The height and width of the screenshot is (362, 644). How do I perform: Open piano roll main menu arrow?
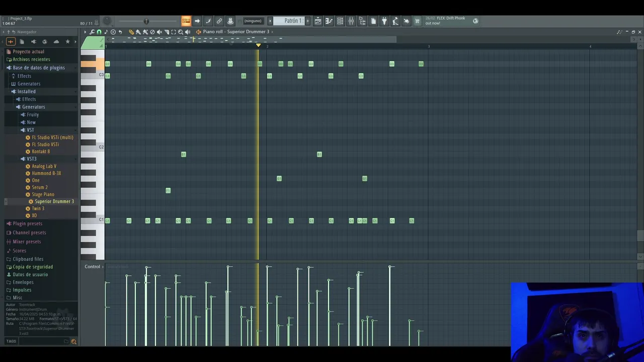(85, 32)
